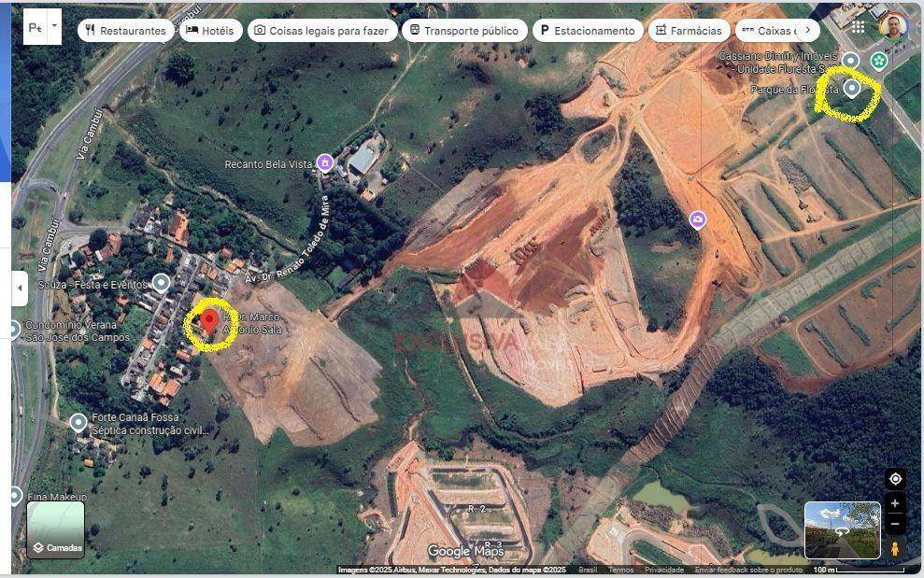Viewport: 924px width, 578px height.
Task: Select the yellow Pegman Street View icon
Action: tap(895, 548)
